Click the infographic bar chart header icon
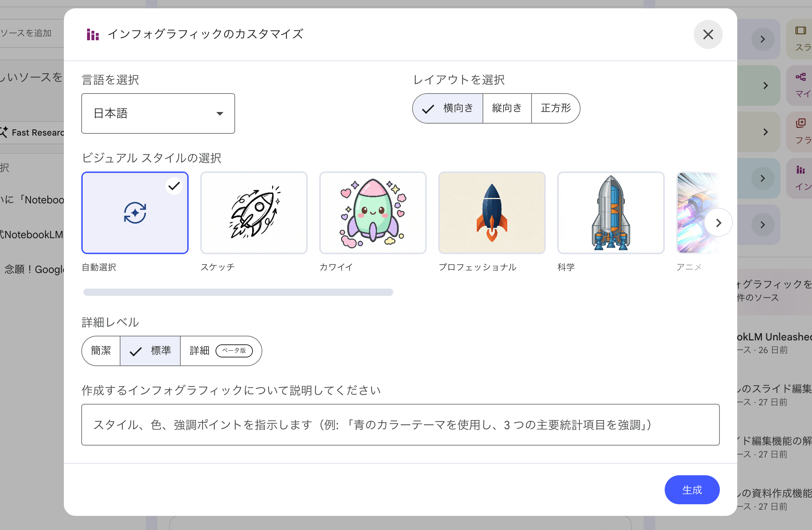 click(93, 35)
